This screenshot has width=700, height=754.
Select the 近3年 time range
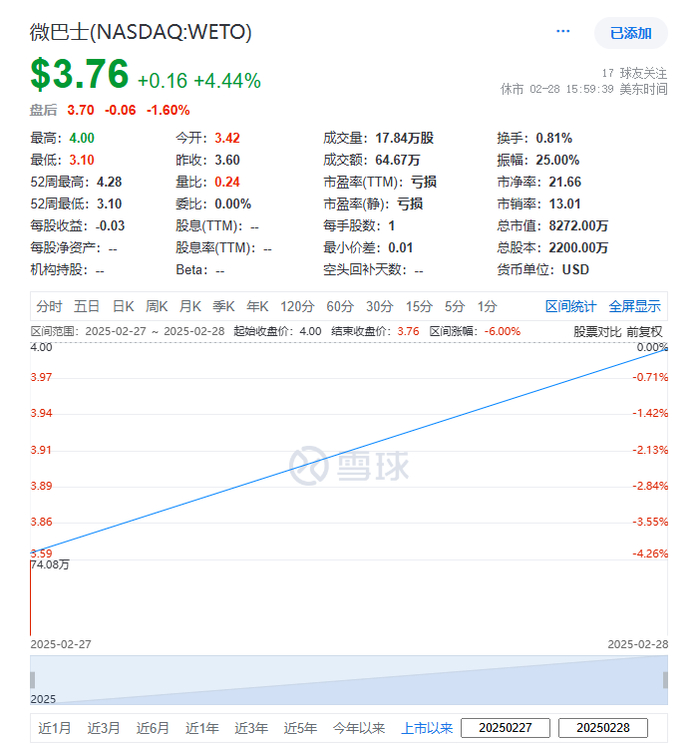coord(251,728)
